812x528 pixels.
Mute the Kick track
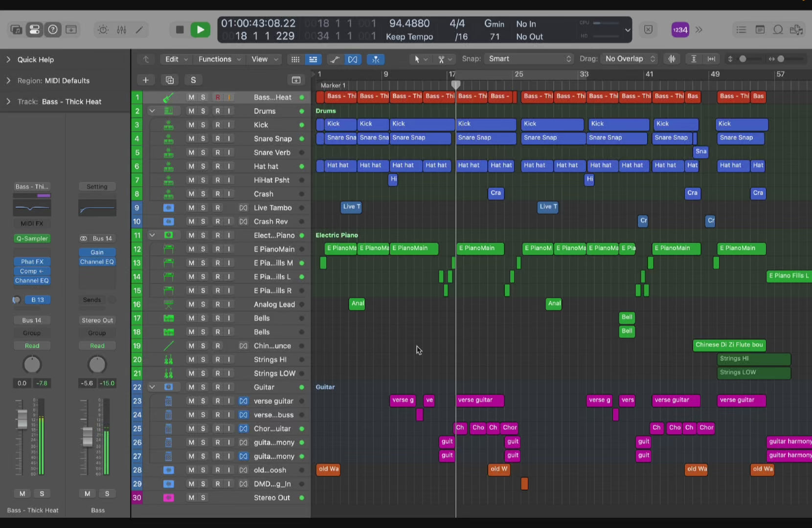191,125
